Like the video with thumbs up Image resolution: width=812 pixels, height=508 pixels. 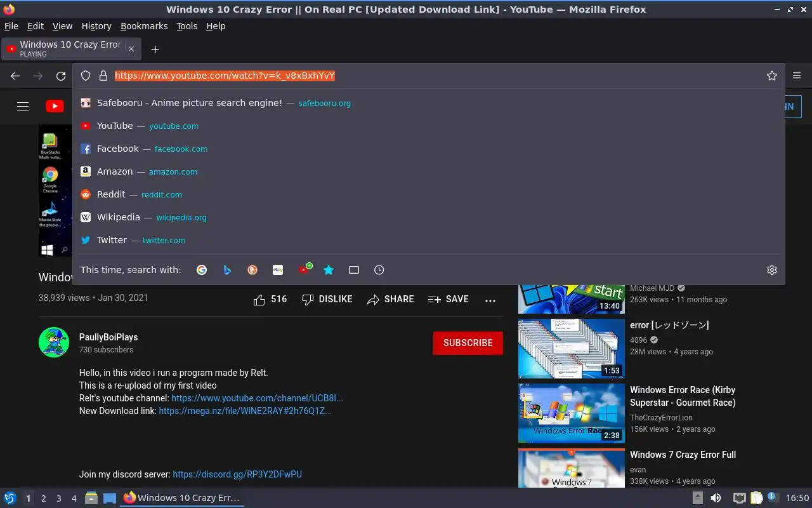[270, 299]
